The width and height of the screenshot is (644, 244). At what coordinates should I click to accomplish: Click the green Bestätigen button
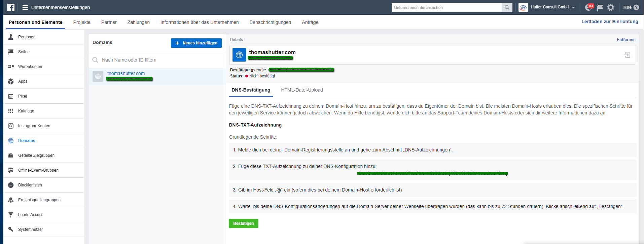244,223
